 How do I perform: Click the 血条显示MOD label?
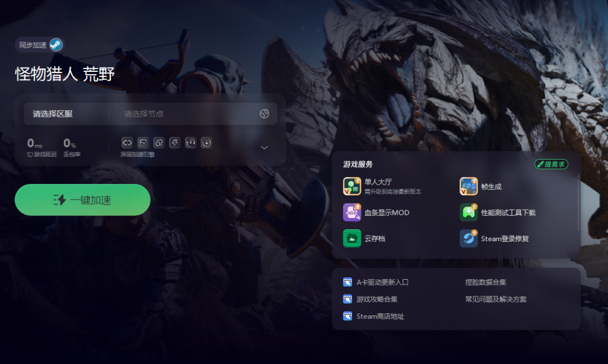click(387, 213)
